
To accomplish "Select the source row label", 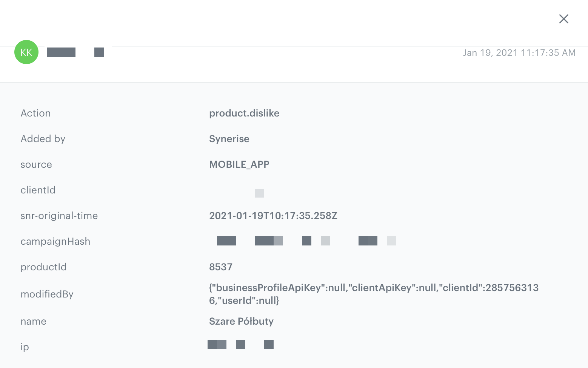I will (36, 164).
